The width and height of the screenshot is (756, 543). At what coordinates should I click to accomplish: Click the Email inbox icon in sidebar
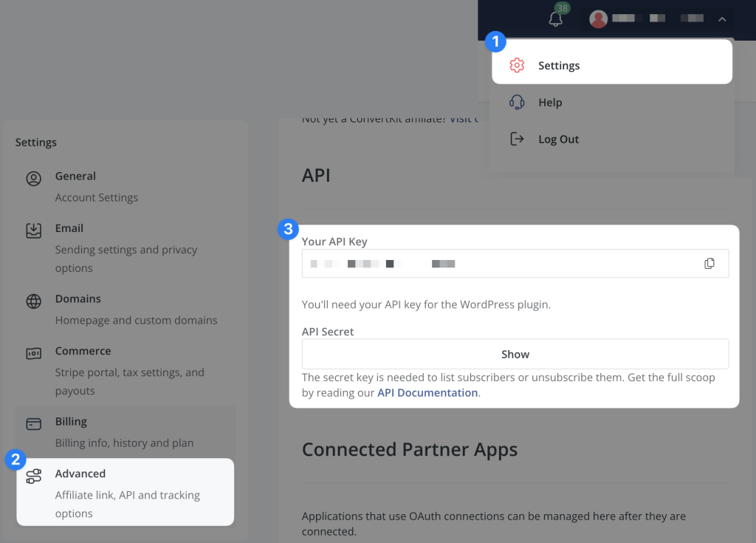coord(33,230)
